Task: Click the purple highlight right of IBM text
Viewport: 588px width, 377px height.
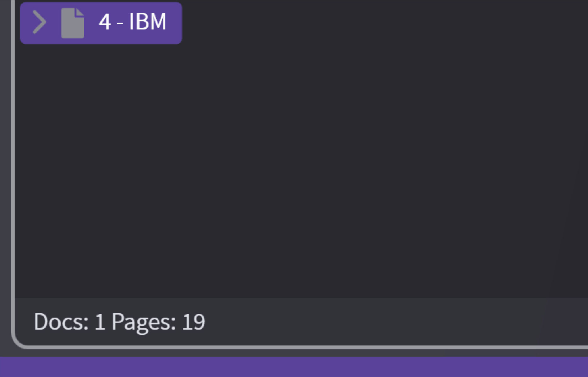Action: 175,23
